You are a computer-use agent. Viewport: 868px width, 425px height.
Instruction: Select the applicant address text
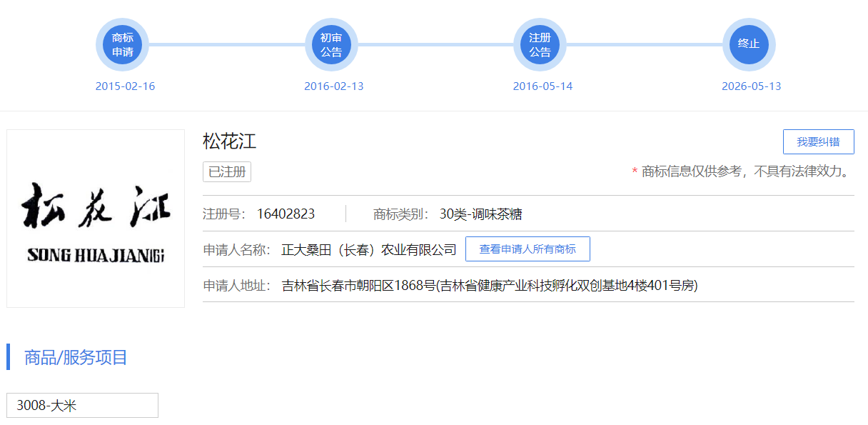point(490,286)
